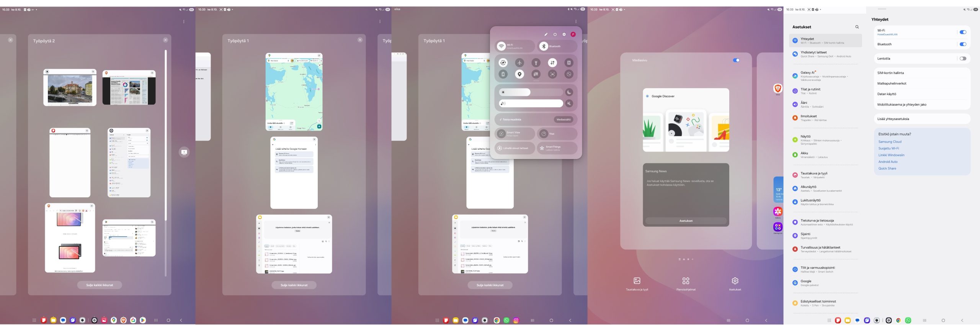Open quick panel settings gear
This screenshot has height=331, width=980.
point(564,34)
